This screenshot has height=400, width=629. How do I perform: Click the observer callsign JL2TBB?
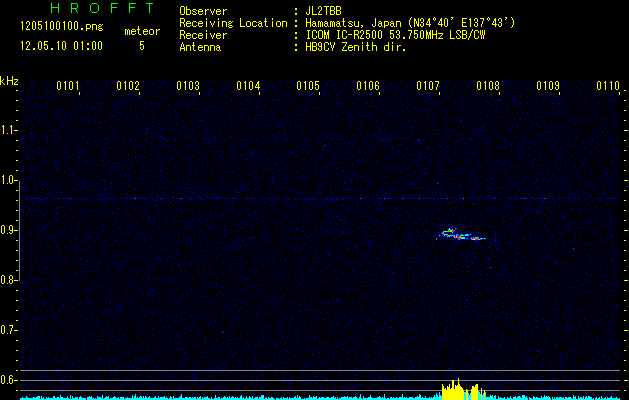324,11
